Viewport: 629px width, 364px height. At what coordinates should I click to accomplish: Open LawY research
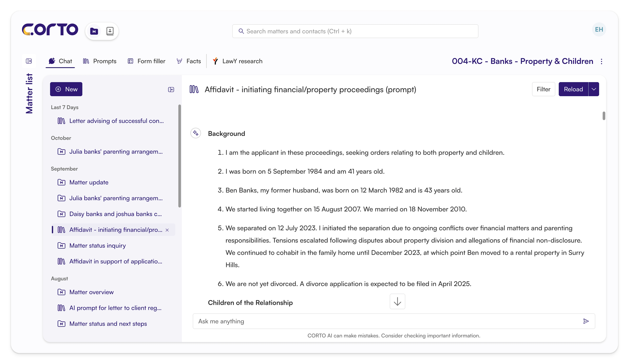click(237, 61)
